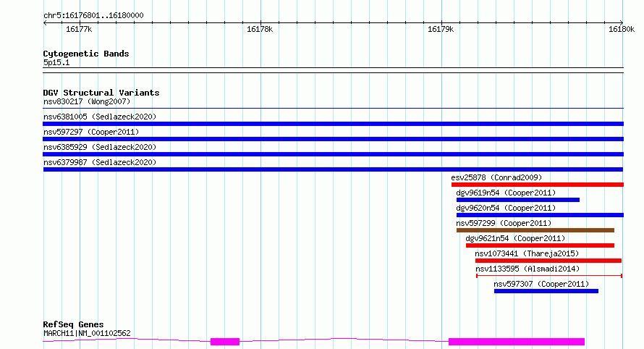Click the dgv9619n54 (Cooper2011) blue bar
This screenshot has width=644, height=349.
[x=518, y=200]
